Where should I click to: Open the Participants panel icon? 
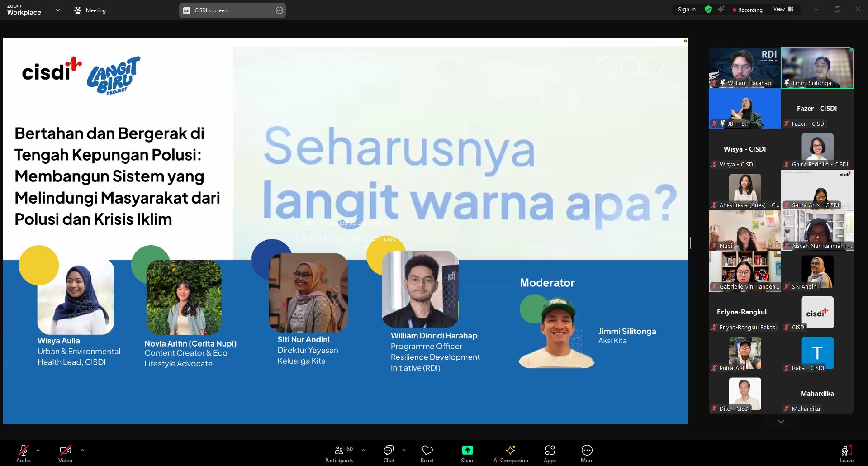click(x=339, y=450)
